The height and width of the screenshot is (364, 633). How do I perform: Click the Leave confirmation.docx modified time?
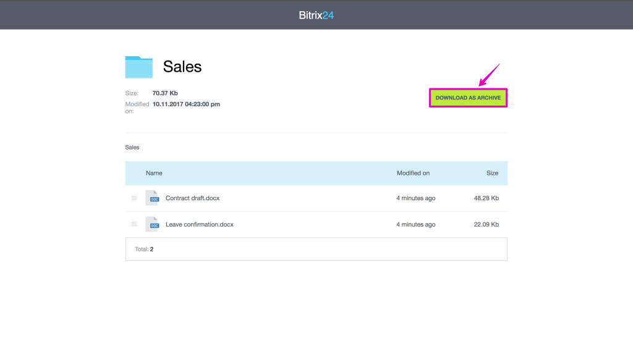pyautogui.click(x=416, y=224)
